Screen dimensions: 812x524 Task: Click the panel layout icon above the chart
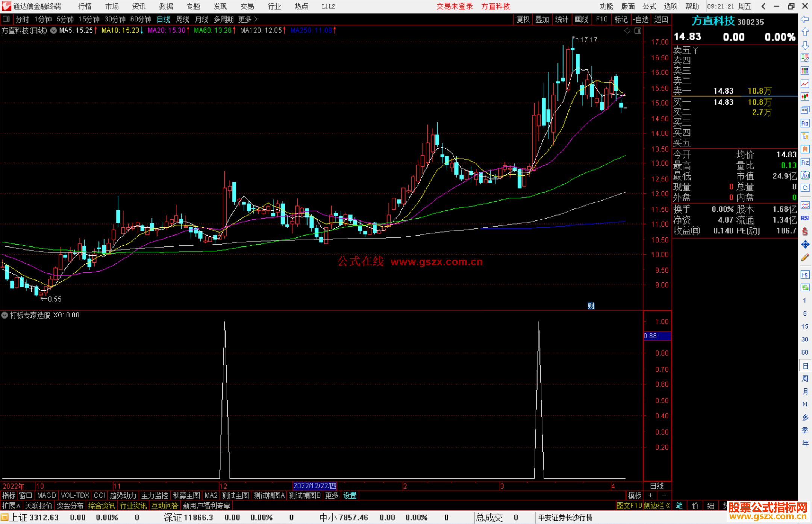coord(638,31)
